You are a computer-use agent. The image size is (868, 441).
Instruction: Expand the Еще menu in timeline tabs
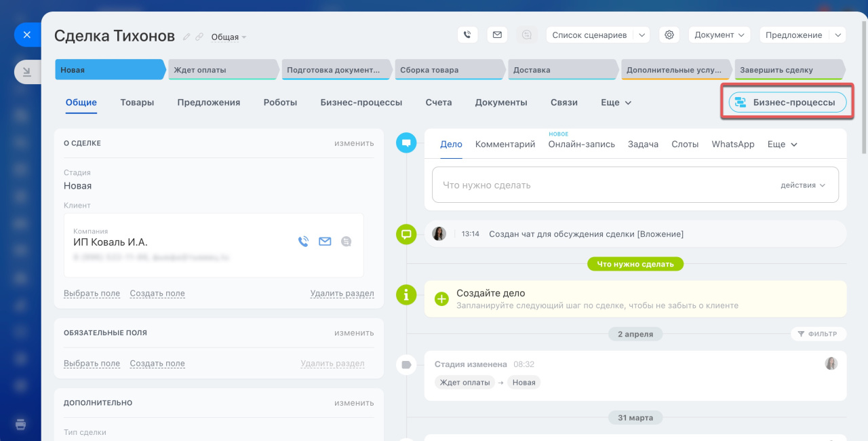783,144
